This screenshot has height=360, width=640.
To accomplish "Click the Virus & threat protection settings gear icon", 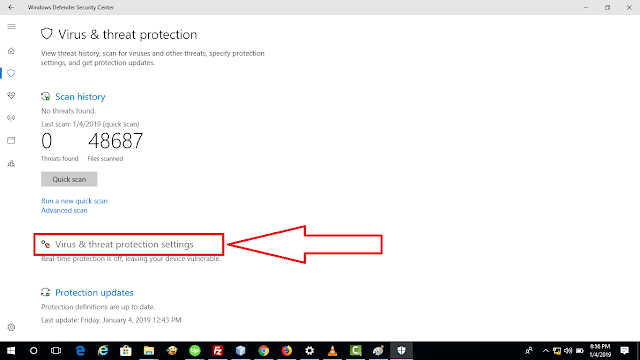I will [x=45, y=244].
